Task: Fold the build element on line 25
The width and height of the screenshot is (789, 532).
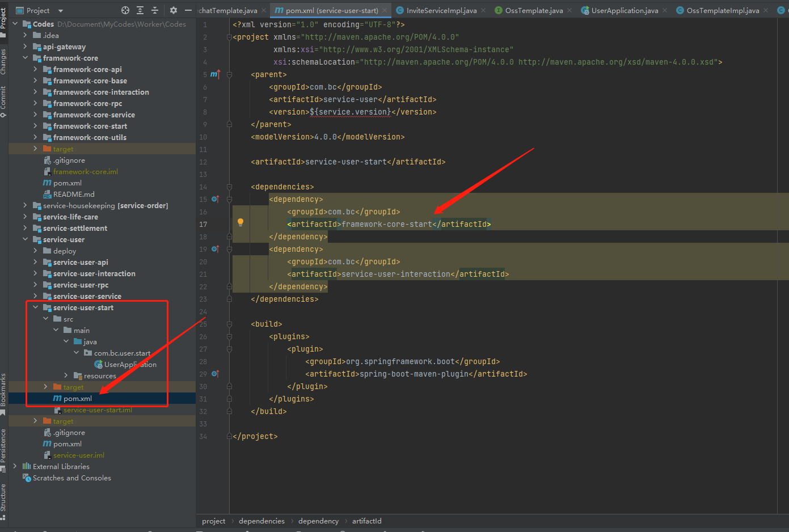Action: coord(229,324)
